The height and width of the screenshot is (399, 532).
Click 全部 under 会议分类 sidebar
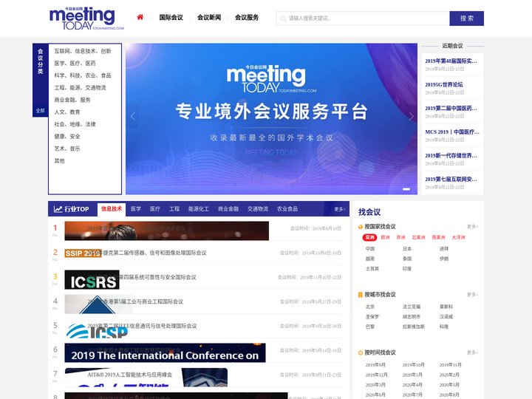point(41,111)
